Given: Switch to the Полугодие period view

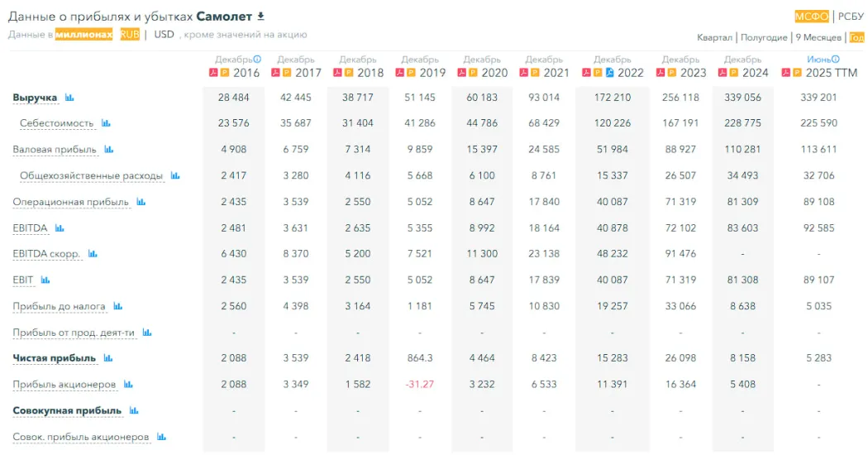Looking at the screenshot, I should coord(764,37).
